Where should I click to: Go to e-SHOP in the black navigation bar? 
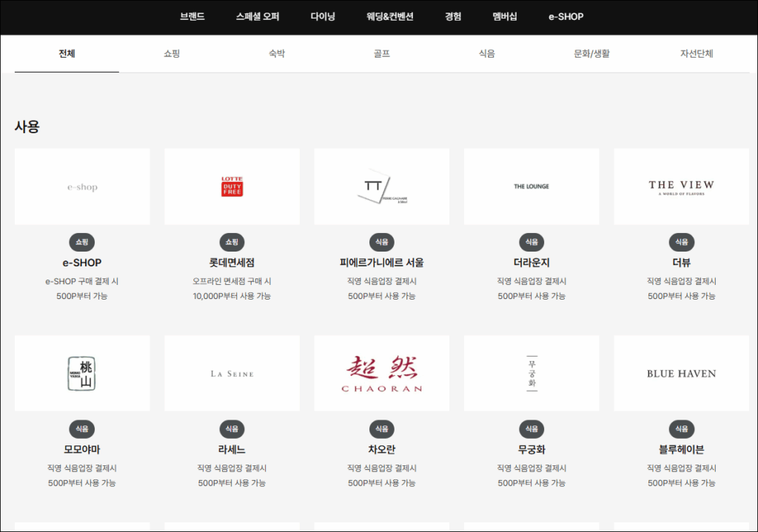[566, 16]
